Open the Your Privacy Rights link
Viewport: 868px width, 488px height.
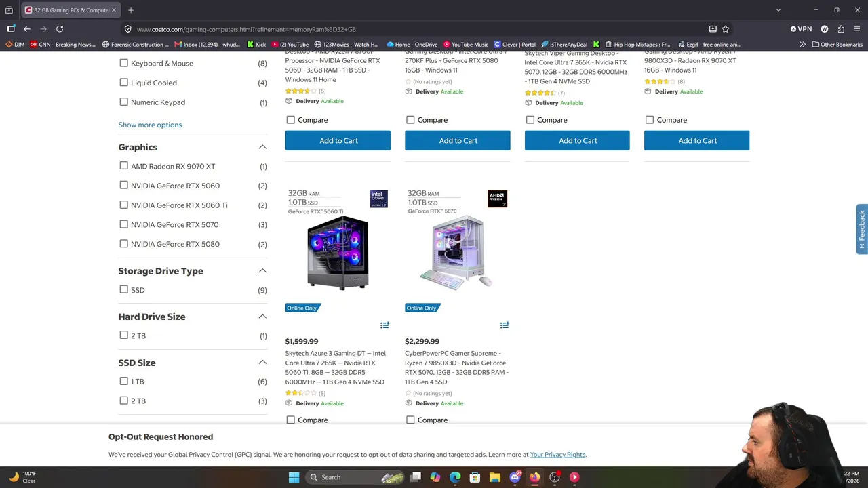(557, 455)
